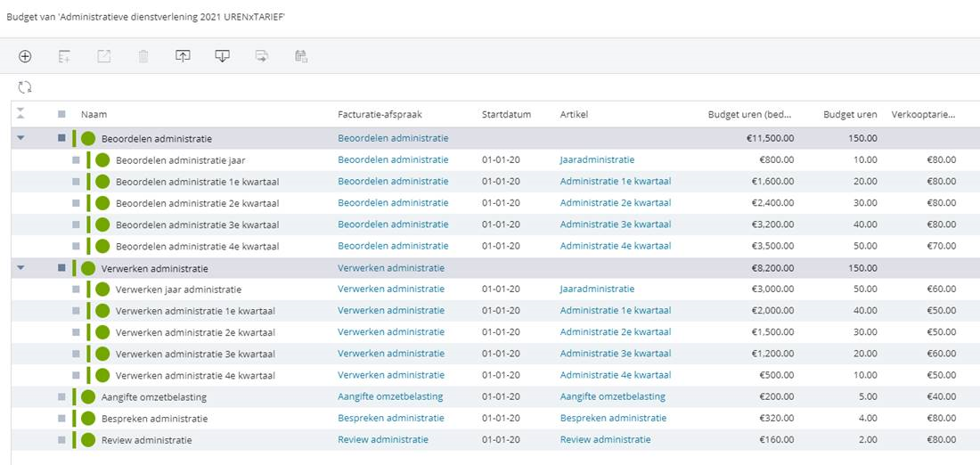The image size is (980, 465).
Task: Delete selection with the trash icon
Action: [143, 56]
